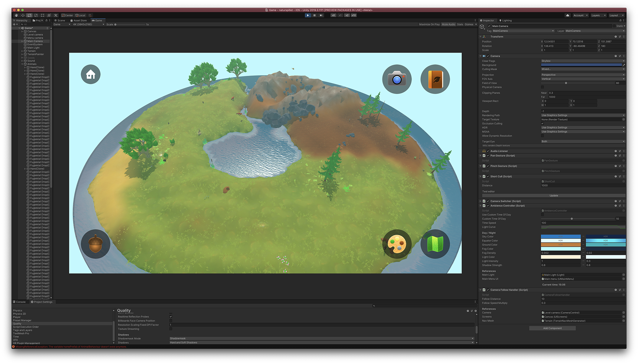This screenshot has width=638, height=364.
Task: Open the Projection Perspective dropdown
Action: tap(583, 75)
